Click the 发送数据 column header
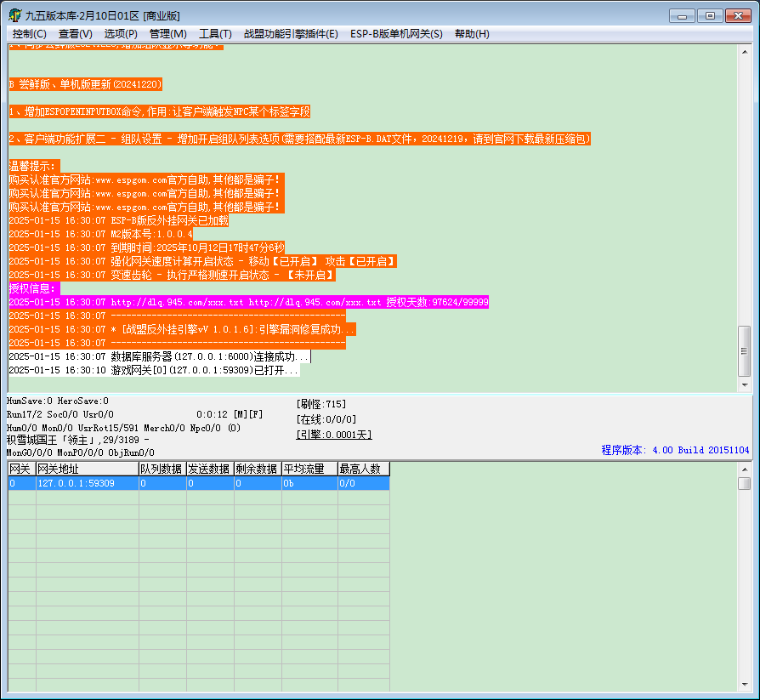Image resolution: width=760 pixels, height=700 pixels. (210, 470)
